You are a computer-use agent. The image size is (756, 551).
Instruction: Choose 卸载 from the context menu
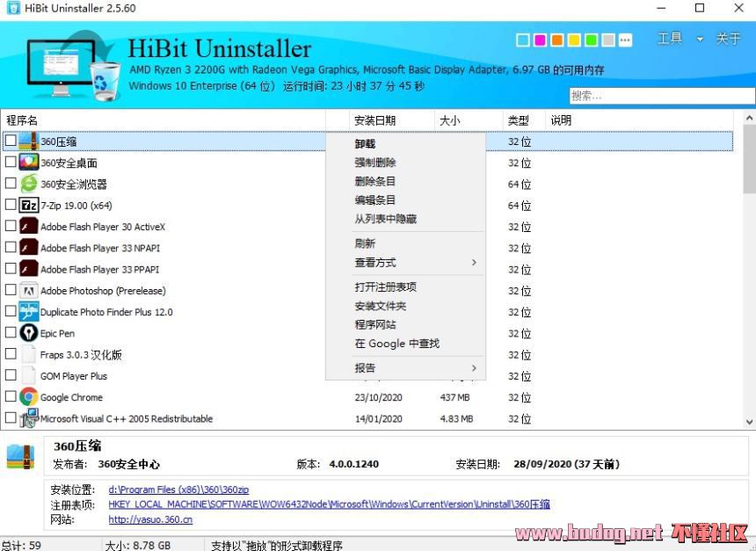coord(365,143)
